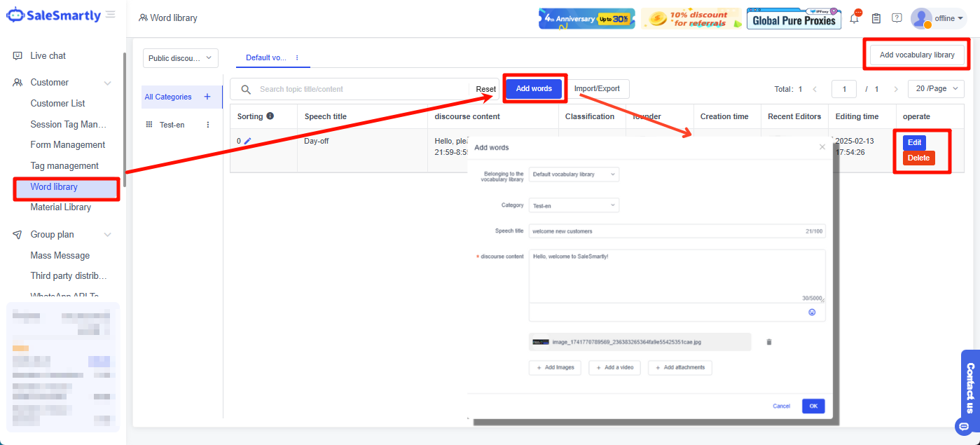
Task: Select the Test-en category
Action: [x=172, y=125]
